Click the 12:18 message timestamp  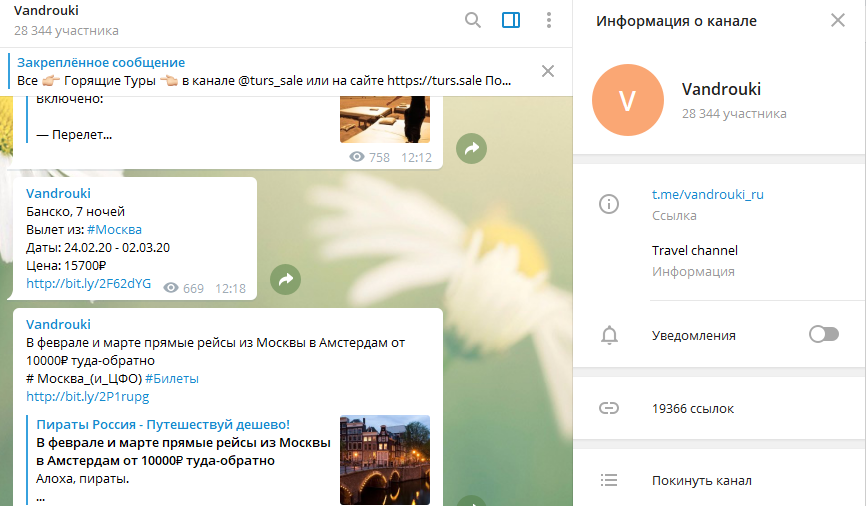tap(230, 288)
